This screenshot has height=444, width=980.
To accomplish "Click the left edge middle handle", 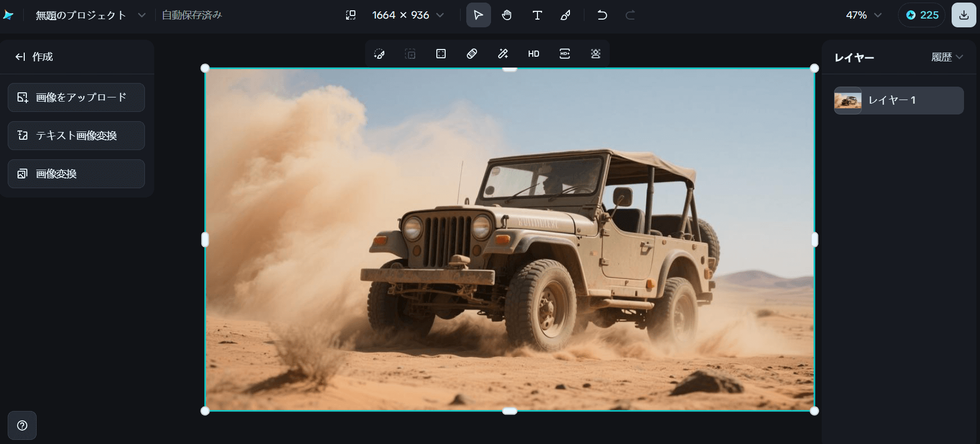I will click(205, 239).
